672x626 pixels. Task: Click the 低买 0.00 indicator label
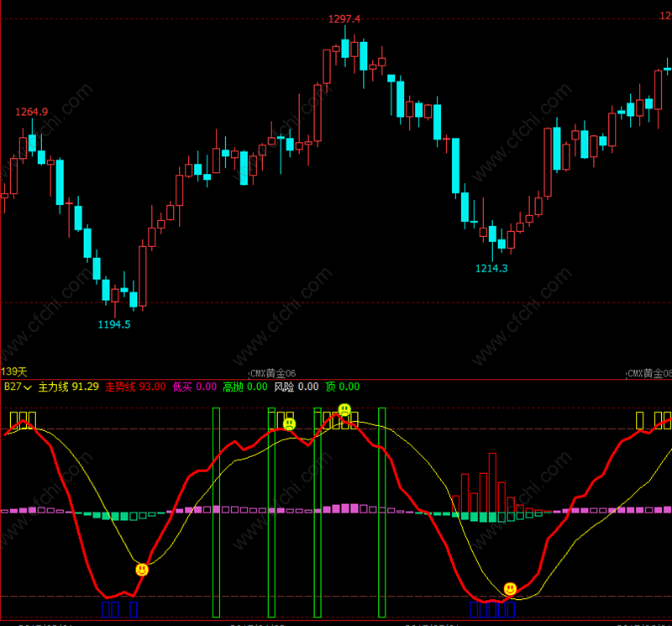(195, 387)
